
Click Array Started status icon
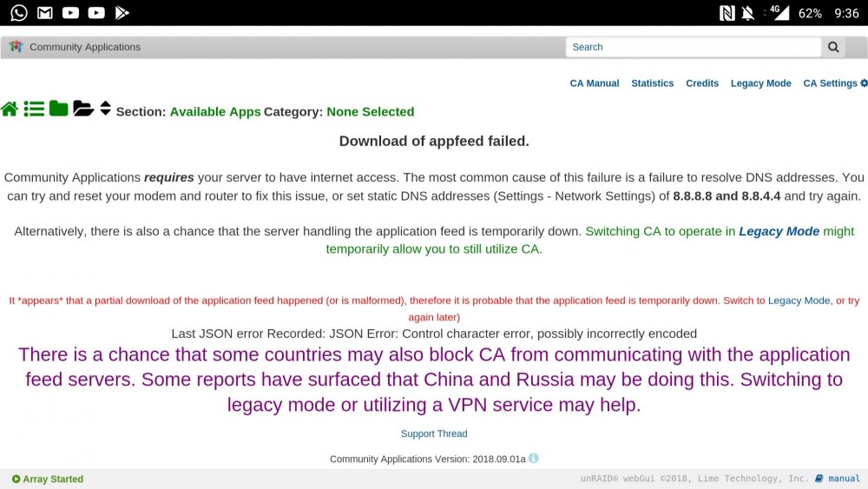coord(16,479)
